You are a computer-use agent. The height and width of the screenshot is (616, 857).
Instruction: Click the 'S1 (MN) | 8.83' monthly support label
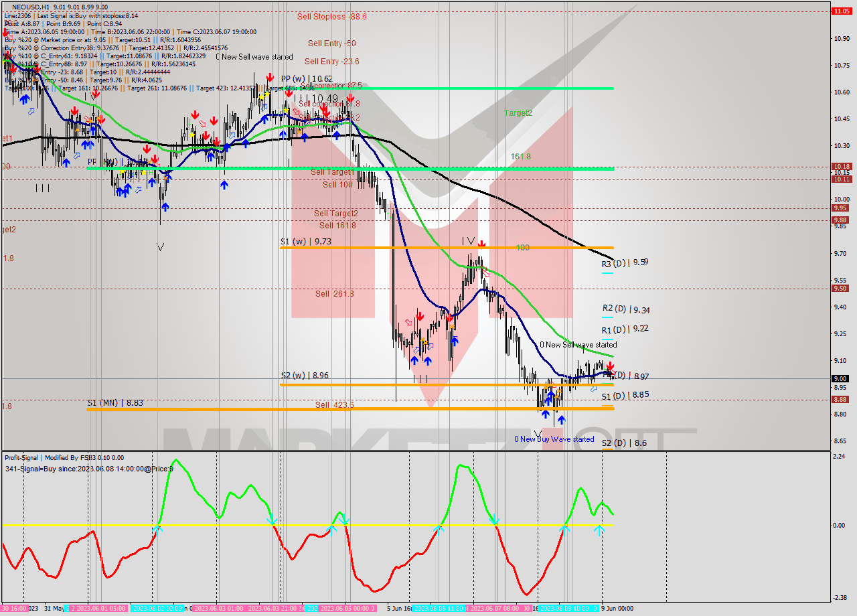115,403
